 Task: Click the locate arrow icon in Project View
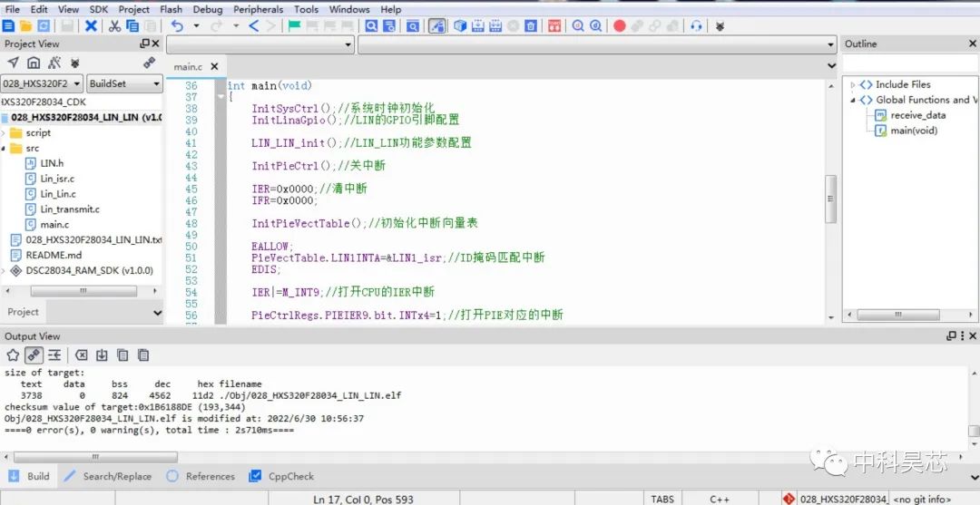click(x=13, y=63)
